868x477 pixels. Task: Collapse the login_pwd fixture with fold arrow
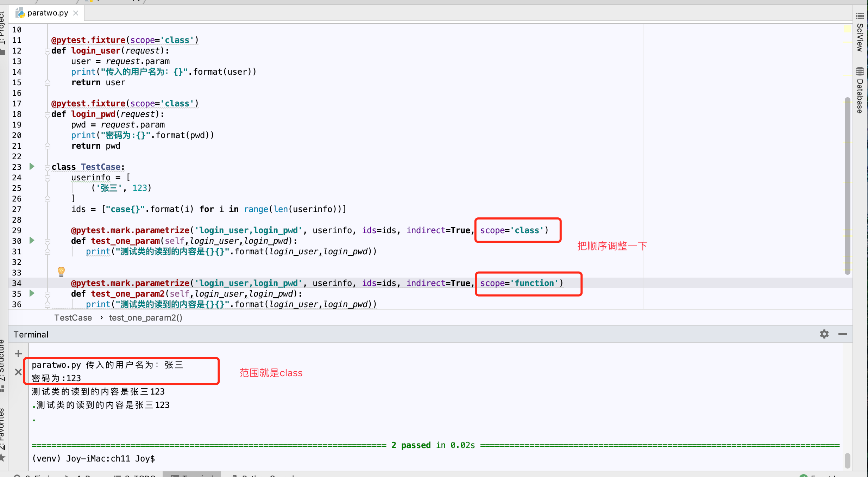pos(48,114)
